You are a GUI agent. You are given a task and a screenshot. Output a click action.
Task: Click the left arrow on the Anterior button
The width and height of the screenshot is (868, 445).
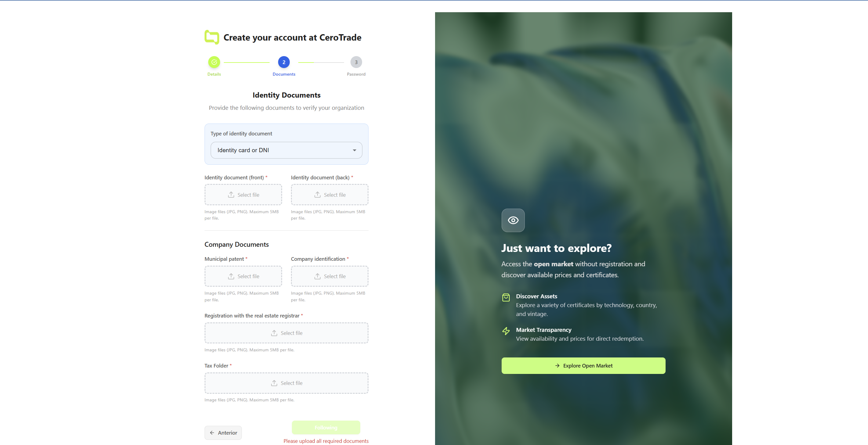point(212,432)
